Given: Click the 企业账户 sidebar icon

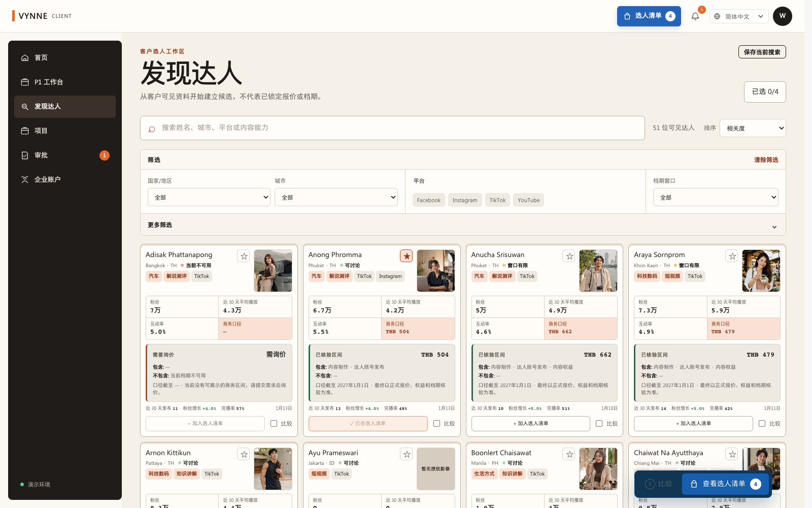Looking at the screenshot, I should pyautogui.click(x=25, y=180).
